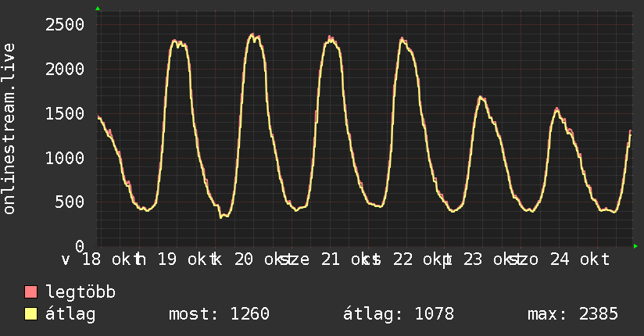Click the 2000 y-axis label
This screenshot has width=644, height=336.
tap(65, 69)
